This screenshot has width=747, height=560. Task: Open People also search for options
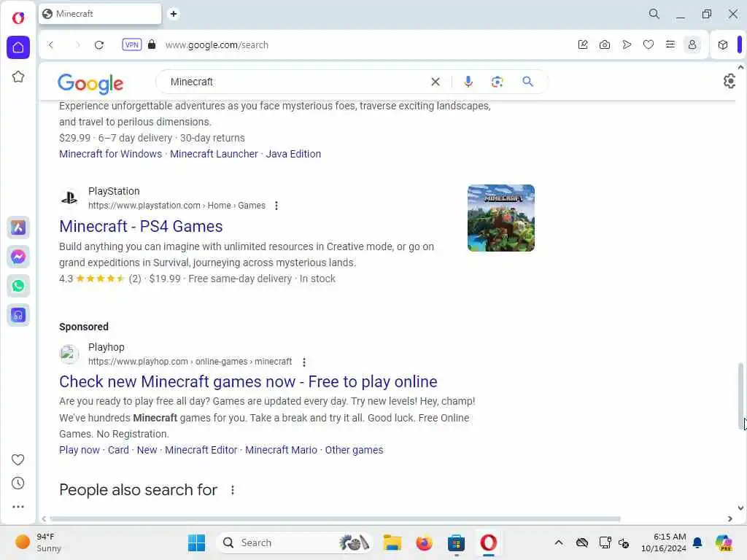pos(233,490)
